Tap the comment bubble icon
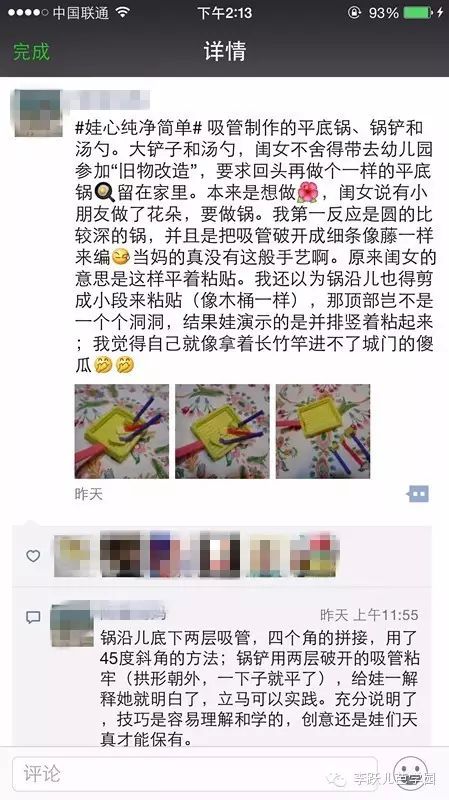The image size is (449, 800). coord(33,617)
